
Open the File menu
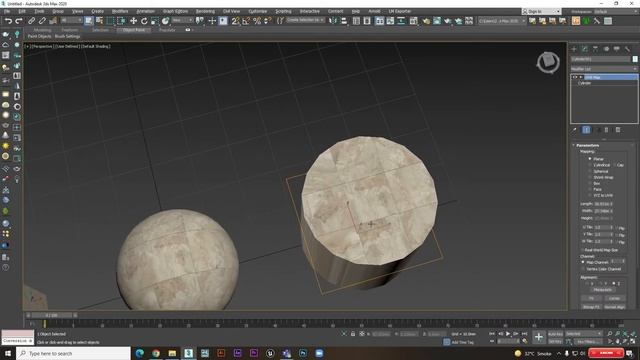pyautogui.click(x=7, y=11)
